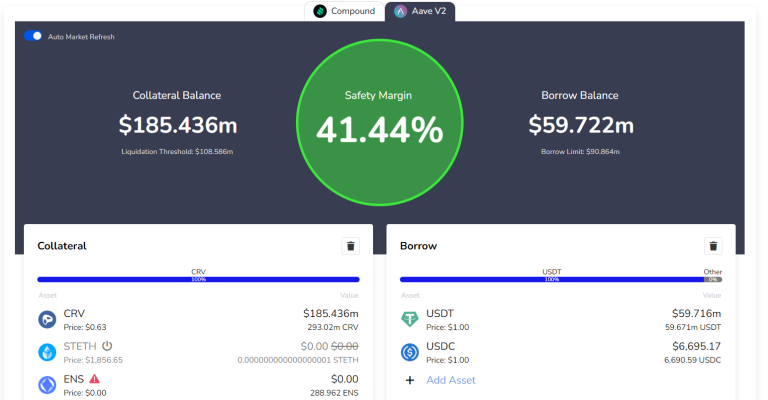The image size is (768, 400).
Task: Click the CRV token icon
Action: [x=48, y=320]
